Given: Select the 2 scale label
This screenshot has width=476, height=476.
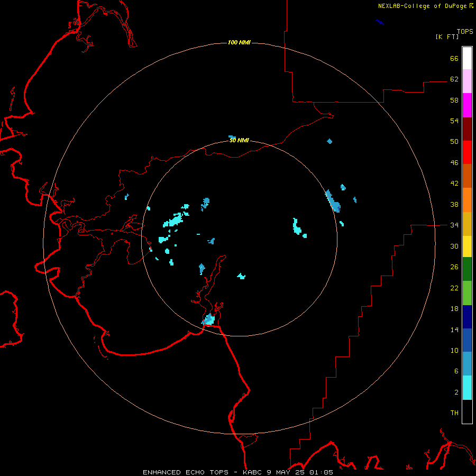Looking at the screenshot, I should (456, 392).
